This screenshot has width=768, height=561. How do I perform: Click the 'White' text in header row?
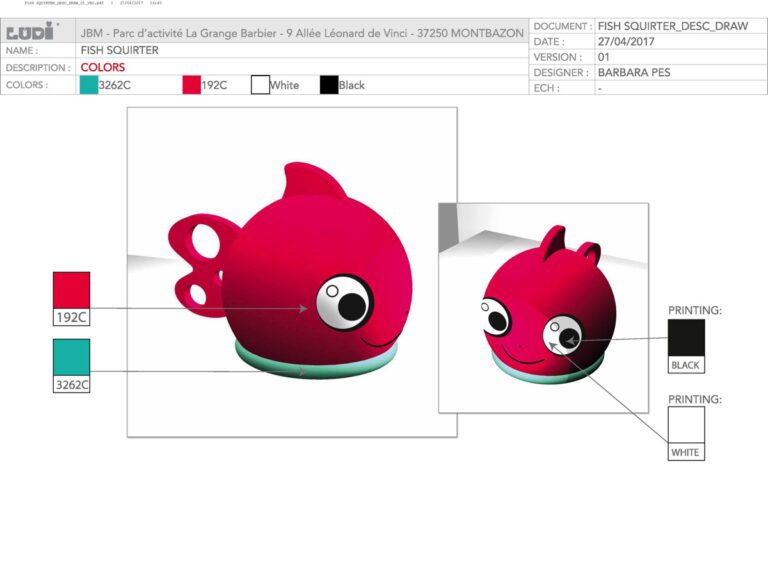(x=285, y=85)
